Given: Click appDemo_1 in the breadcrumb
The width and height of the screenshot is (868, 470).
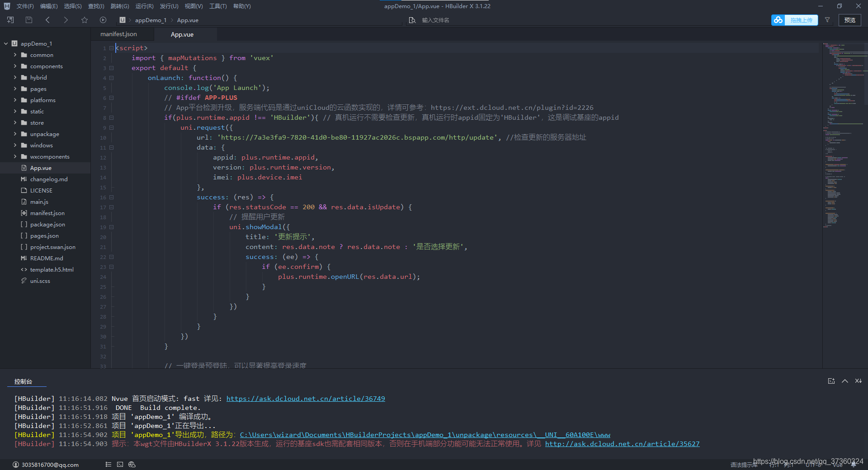Looking at the screenshot, I should (151, 20).
